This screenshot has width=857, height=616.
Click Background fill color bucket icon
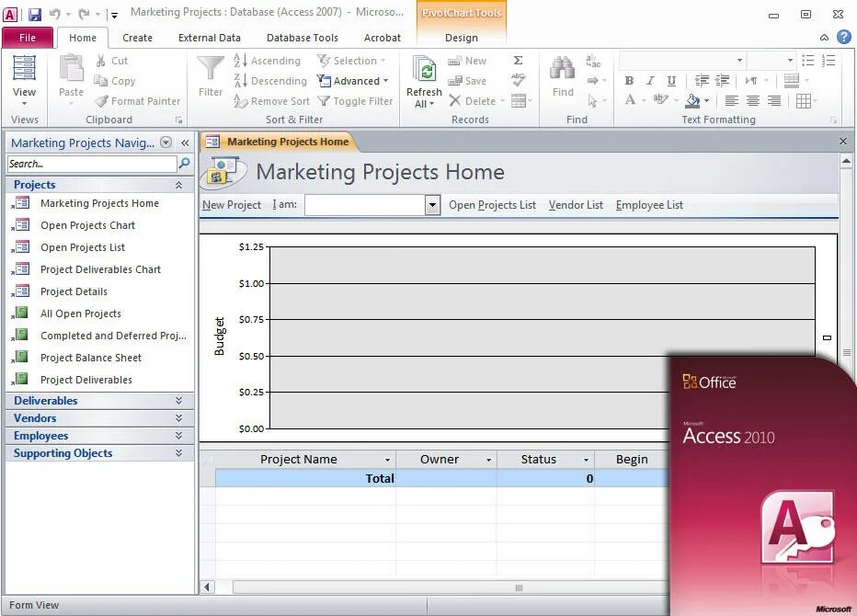[692, 100]
